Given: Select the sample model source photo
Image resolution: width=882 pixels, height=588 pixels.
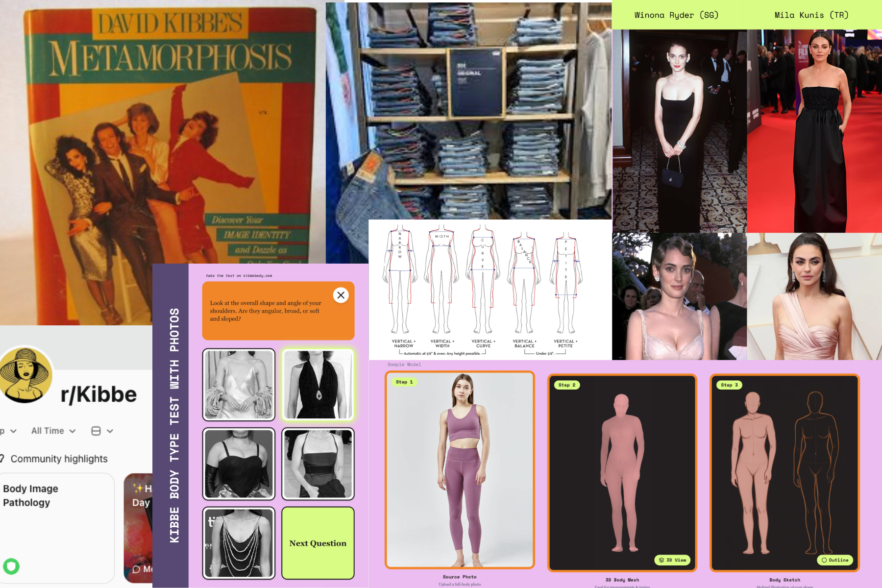Looking at the screenshot, I should coord(460,470).
